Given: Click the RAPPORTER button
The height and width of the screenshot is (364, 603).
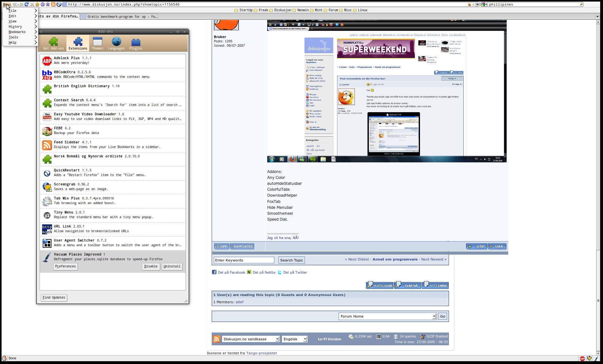Looking at the screenshot, I should 242,247.
